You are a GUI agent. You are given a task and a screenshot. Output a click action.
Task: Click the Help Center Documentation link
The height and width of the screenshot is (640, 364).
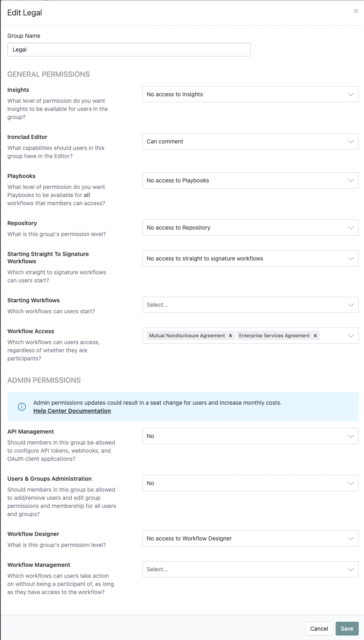[72, 411]
